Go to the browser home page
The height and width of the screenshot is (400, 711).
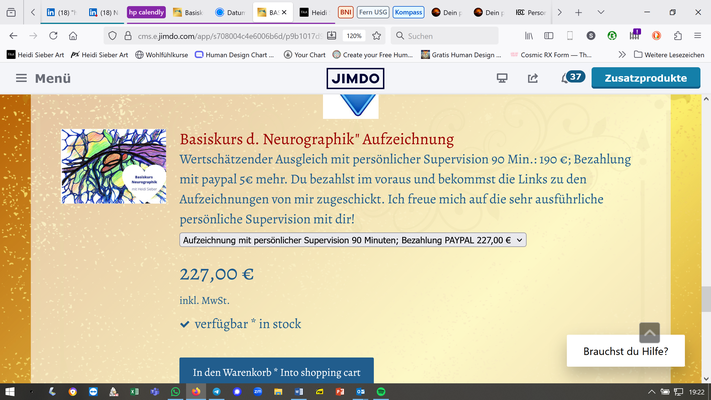point(73,36)
